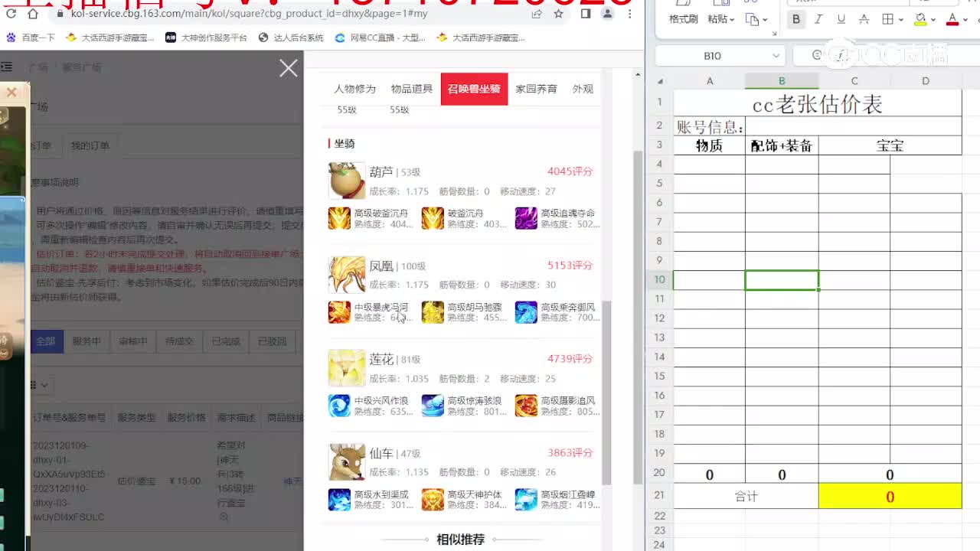The width and height of the screenshot is (980, 551).
Task: Open the 大神创作服务平台 bookmark
Action: [x=207, y=37]
